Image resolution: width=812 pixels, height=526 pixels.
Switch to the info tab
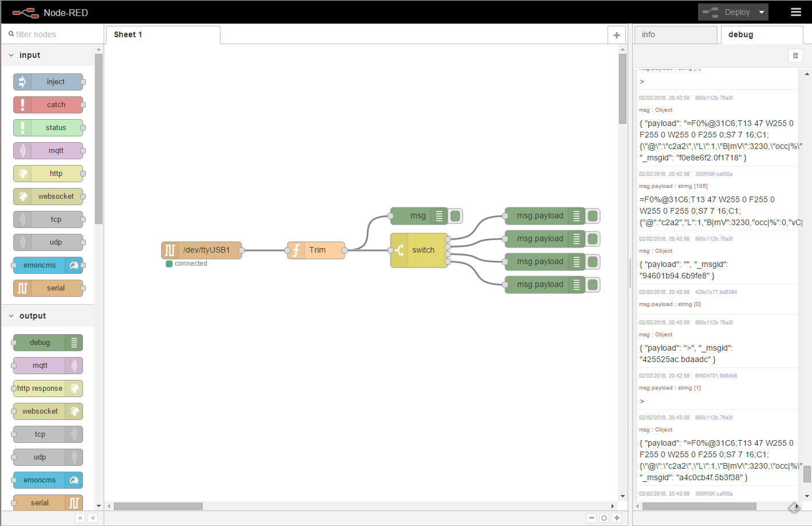(676, 35)
